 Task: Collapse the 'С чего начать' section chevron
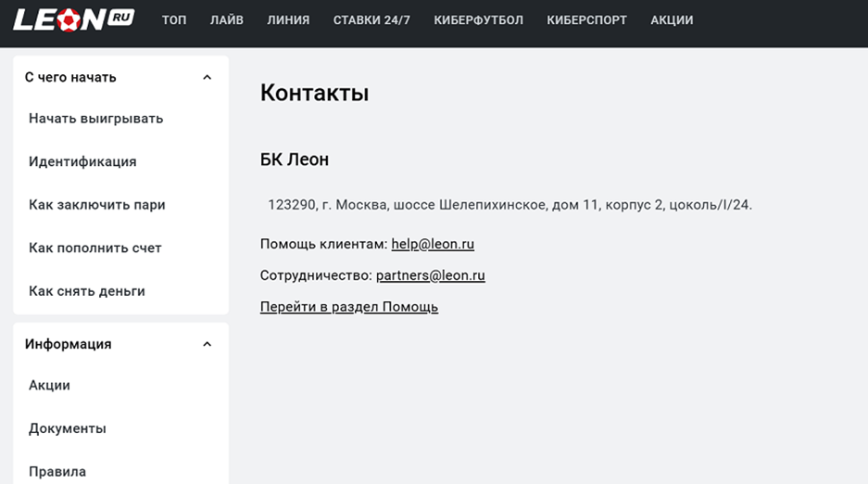[207, 78]
